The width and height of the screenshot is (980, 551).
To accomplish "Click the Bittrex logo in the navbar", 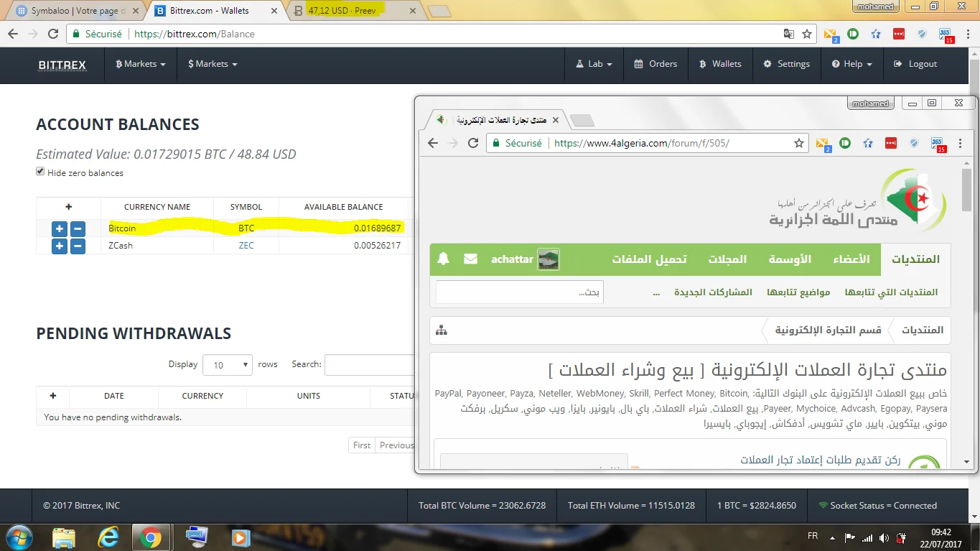I will (62, 65).
